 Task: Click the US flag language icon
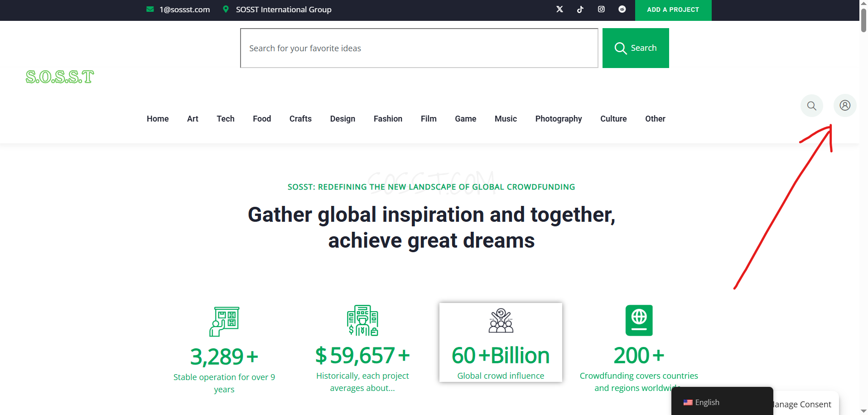[x=688, y=402]
